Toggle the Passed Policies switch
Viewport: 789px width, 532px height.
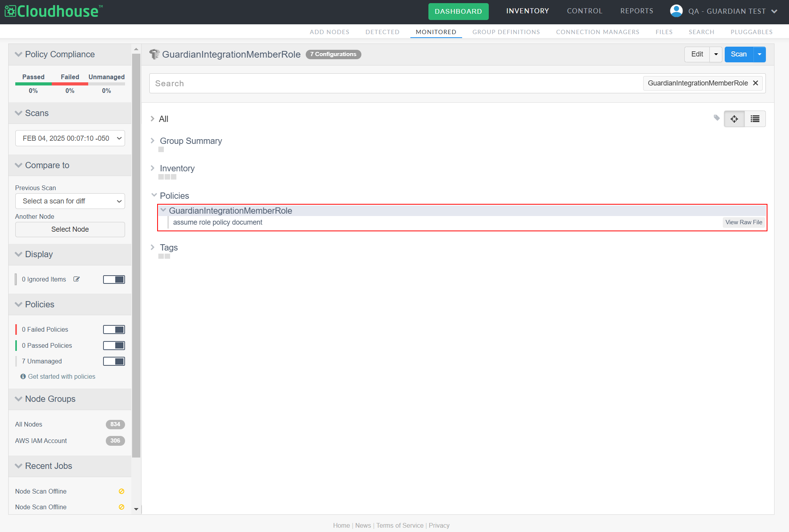click(114, 345)
